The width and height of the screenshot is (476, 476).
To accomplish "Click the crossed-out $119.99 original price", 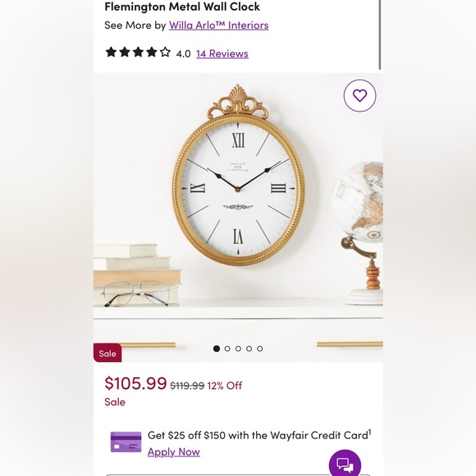I will pos(187,386).
